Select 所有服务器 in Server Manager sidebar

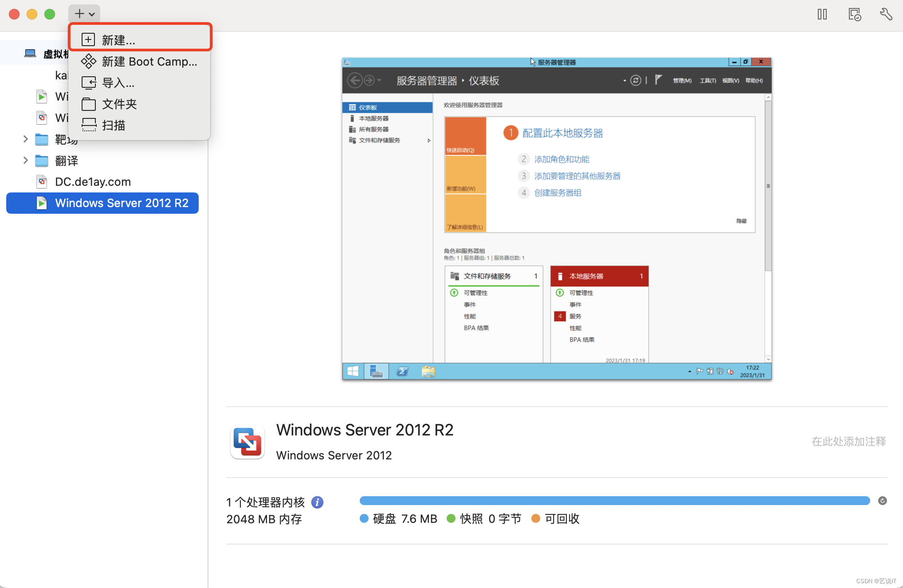point(388,129)
